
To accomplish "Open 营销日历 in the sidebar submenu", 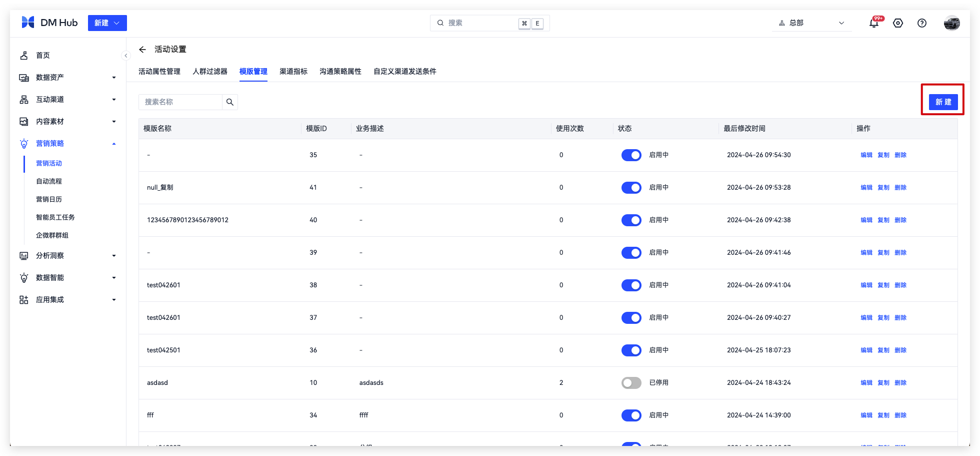I will (x=49, y=200).
